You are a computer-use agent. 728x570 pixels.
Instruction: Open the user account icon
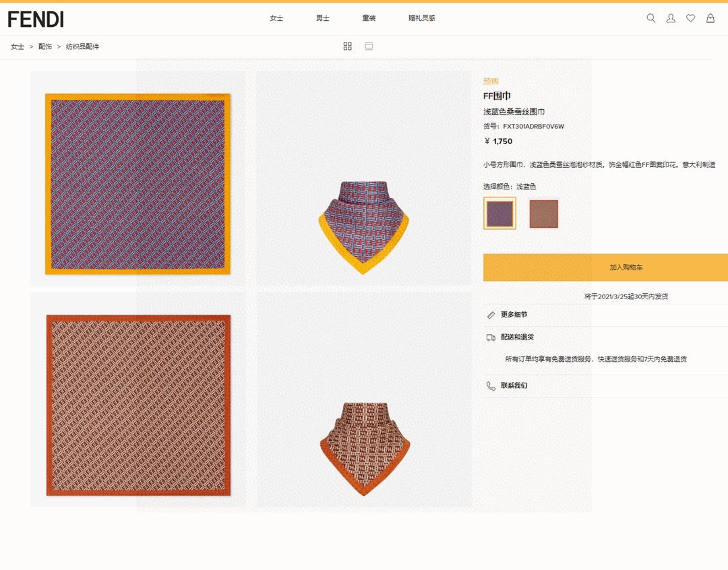(x=671, y=18)
